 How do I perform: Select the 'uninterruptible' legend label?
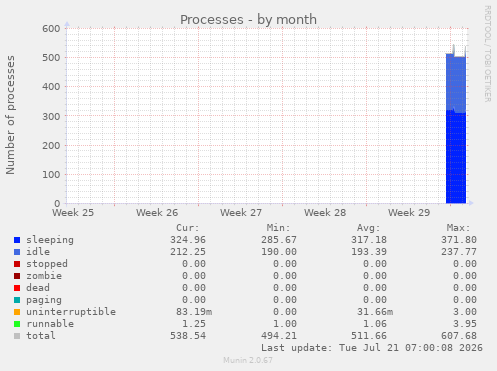[x=71, y=312]
